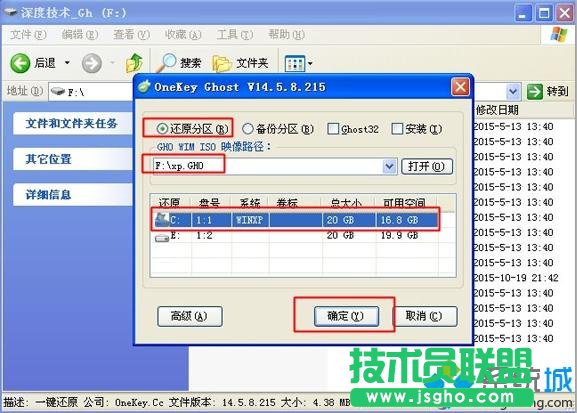Click the 总大小 column header
Viewport: 577px width, 413px height.
[349, 203]
